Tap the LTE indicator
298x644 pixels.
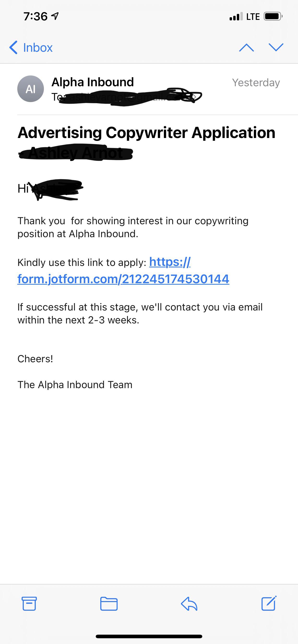pyautogui.click(x=252, y=17)
